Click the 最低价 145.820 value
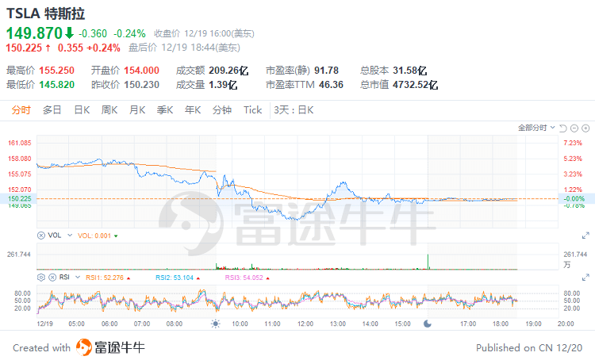Viewport: 595px width, 364px height. click(x=56, y=85)
